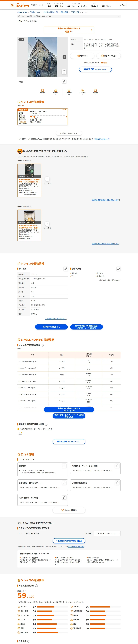This screenshot has width=138, height=644.
Task: Click 地図を見る button
Action: pos(82,56)
